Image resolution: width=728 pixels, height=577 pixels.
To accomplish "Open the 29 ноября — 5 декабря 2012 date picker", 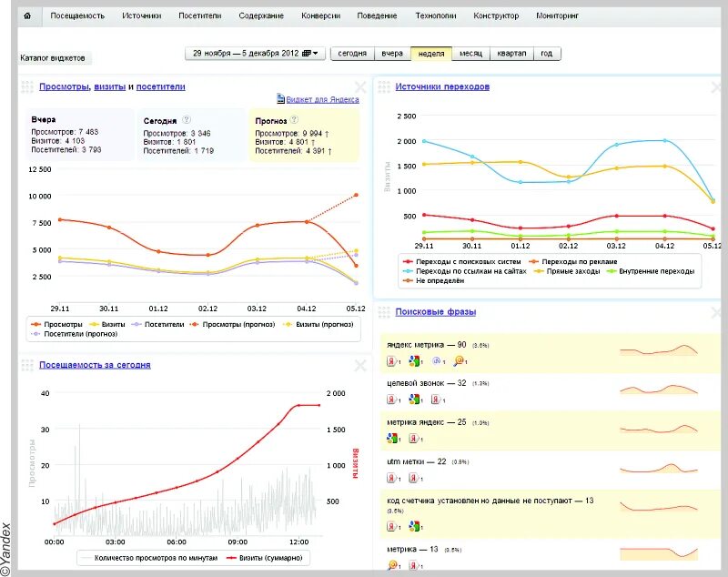I will pos(255,54).
